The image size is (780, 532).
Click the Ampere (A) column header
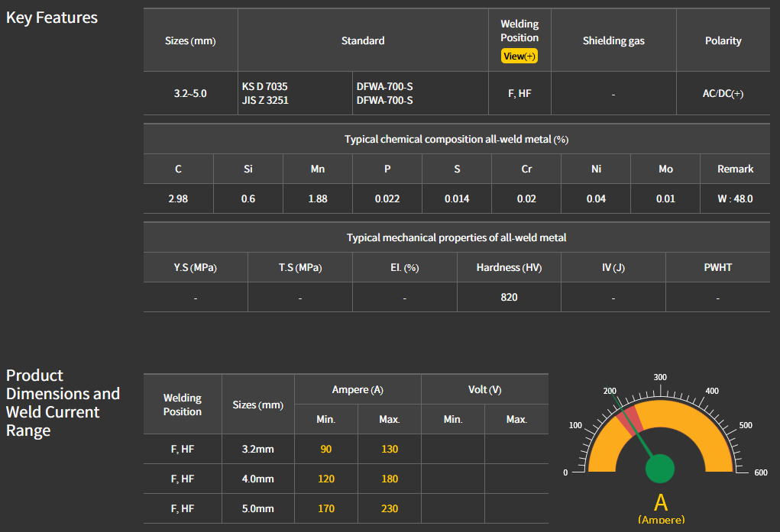[358, 390]
